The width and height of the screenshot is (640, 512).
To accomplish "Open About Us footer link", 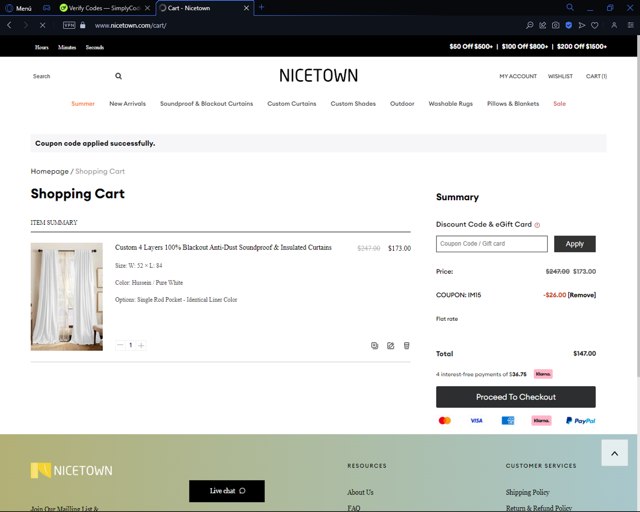I will 360,492.
